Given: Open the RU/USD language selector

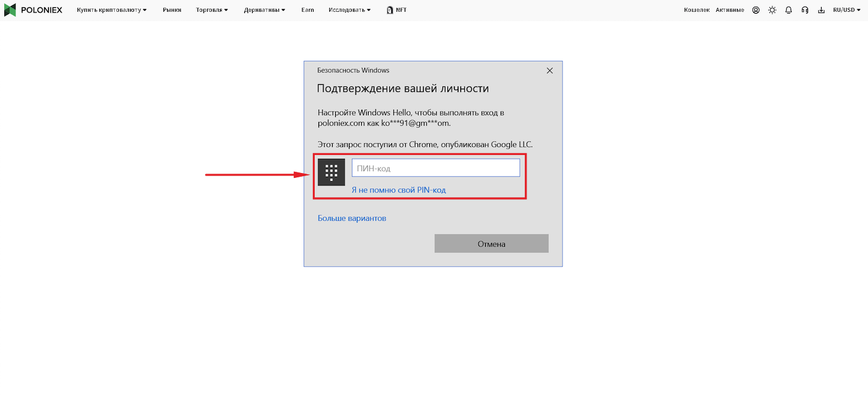Looking at the screenshot, I should tap(847, 10).
